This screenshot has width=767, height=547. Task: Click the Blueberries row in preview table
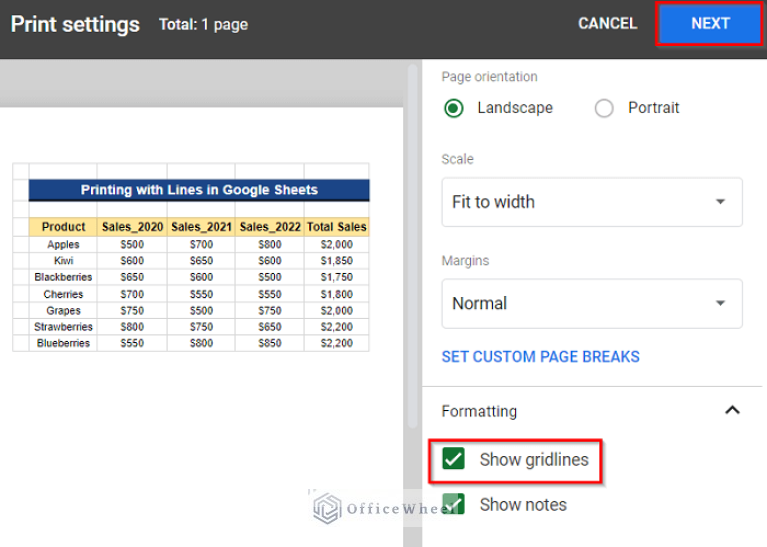63,343
